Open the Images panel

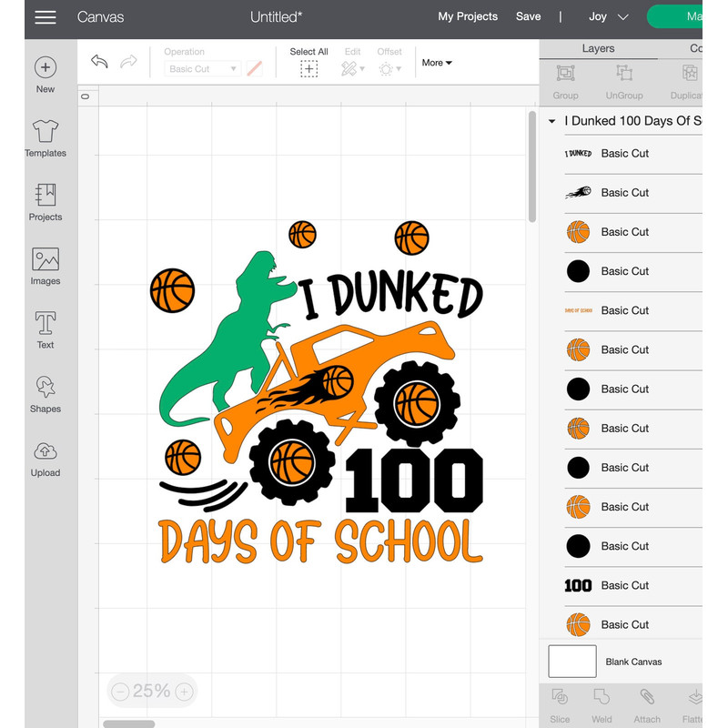coord(45,264)
